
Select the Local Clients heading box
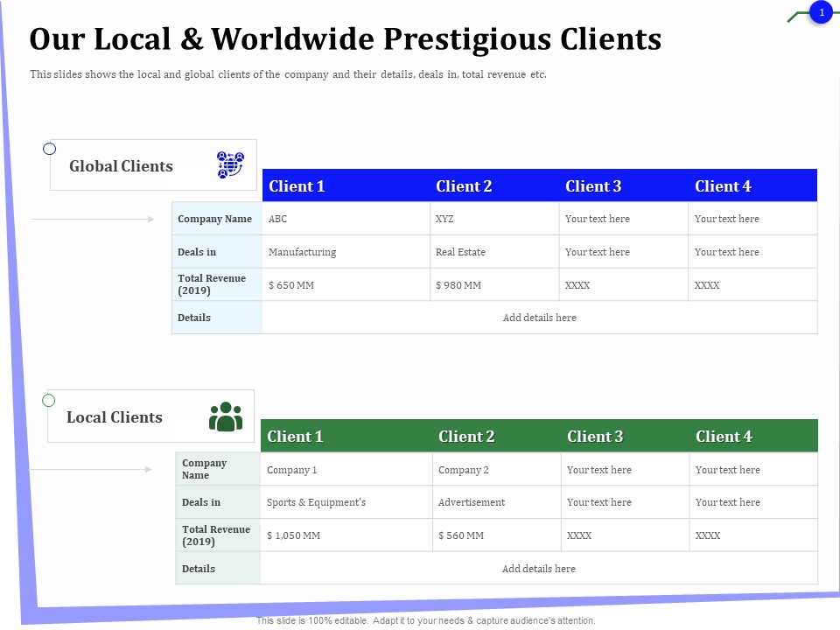(x=150, y=416)
